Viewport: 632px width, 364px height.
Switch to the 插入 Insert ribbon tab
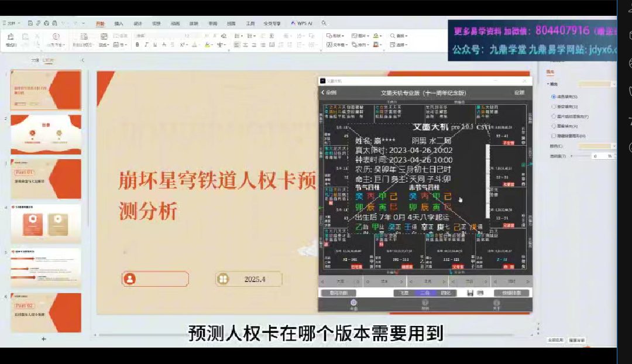click(x=119, y=23)
